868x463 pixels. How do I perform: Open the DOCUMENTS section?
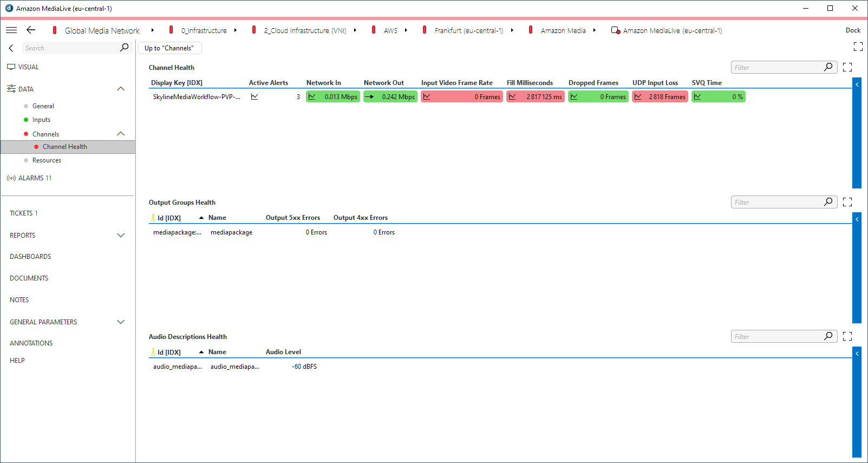[29, 278]
